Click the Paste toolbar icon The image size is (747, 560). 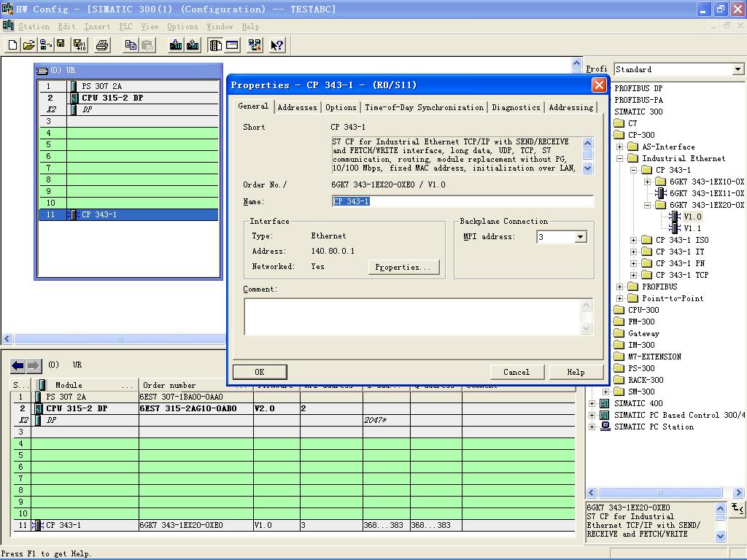click(x=147, y=45)
